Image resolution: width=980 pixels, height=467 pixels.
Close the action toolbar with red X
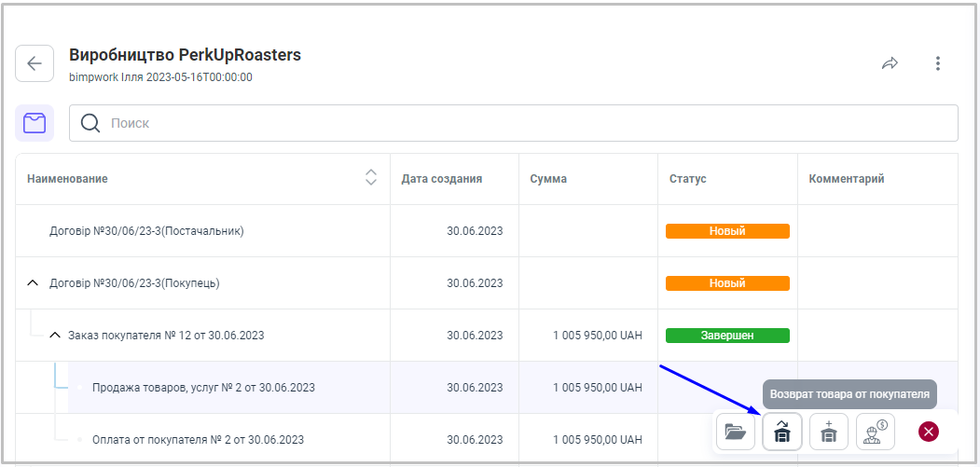(x=929, y=432)
